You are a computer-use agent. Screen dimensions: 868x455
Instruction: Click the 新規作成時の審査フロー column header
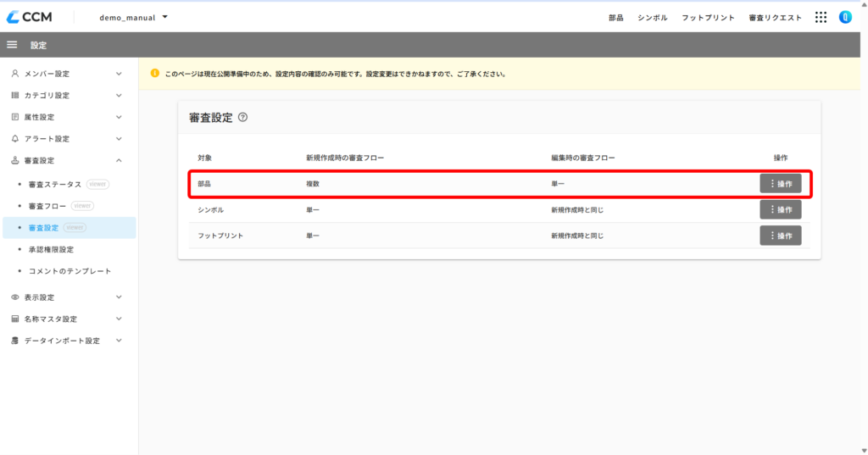[x=345, y=158]
